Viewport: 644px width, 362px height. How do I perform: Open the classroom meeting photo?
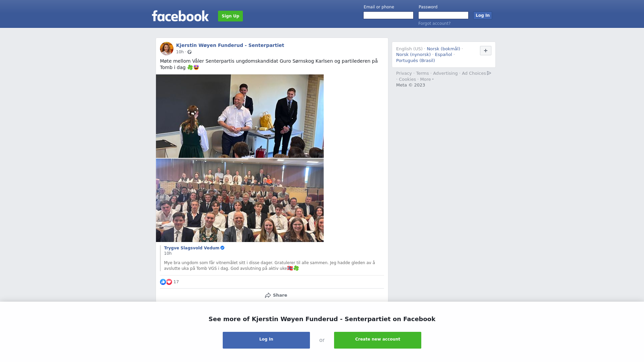240,116
